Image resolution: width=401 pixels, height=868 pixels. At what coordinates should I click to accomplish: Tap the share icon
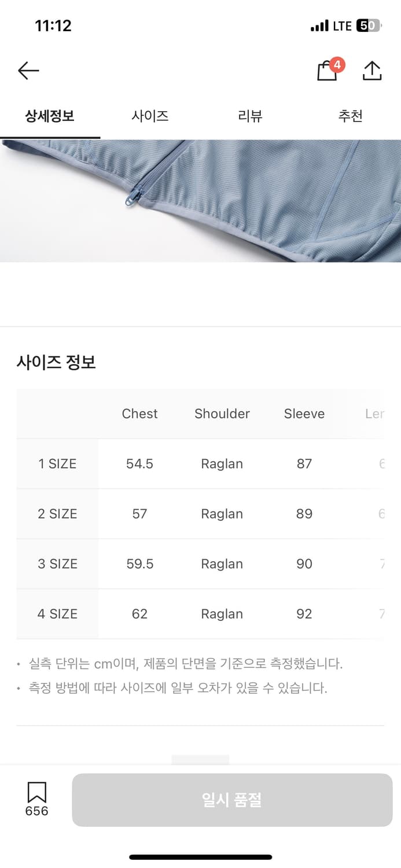click(x=372, y=71)
